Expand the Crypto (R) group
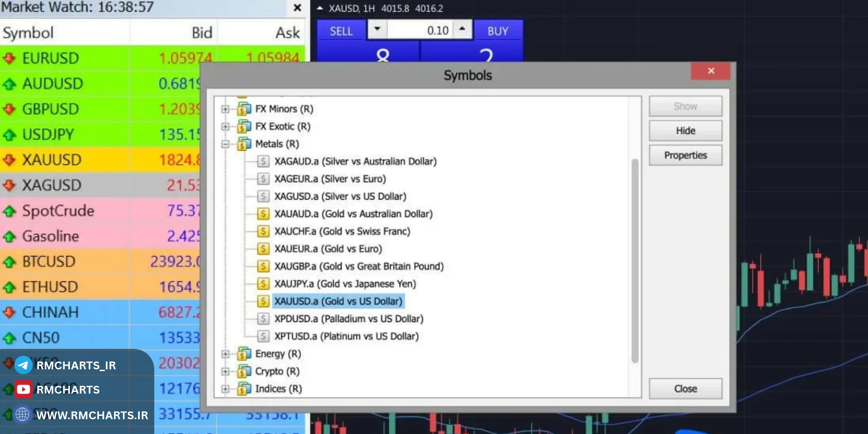The image size is (868, 434). point(225,372)
